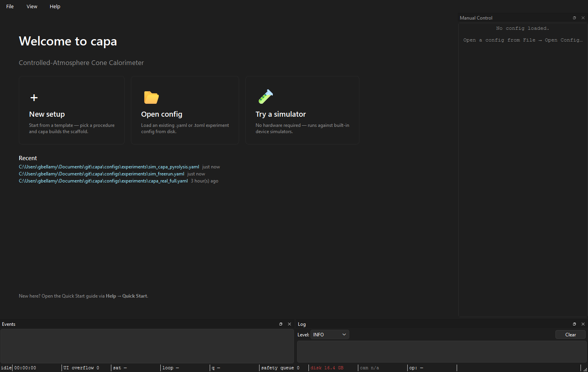This screenshot has width=588, height=372.
Task: Click the 'Controlled-Atmosphere Cone Calorimeter' subtitle
Action: tap(81, 63)
